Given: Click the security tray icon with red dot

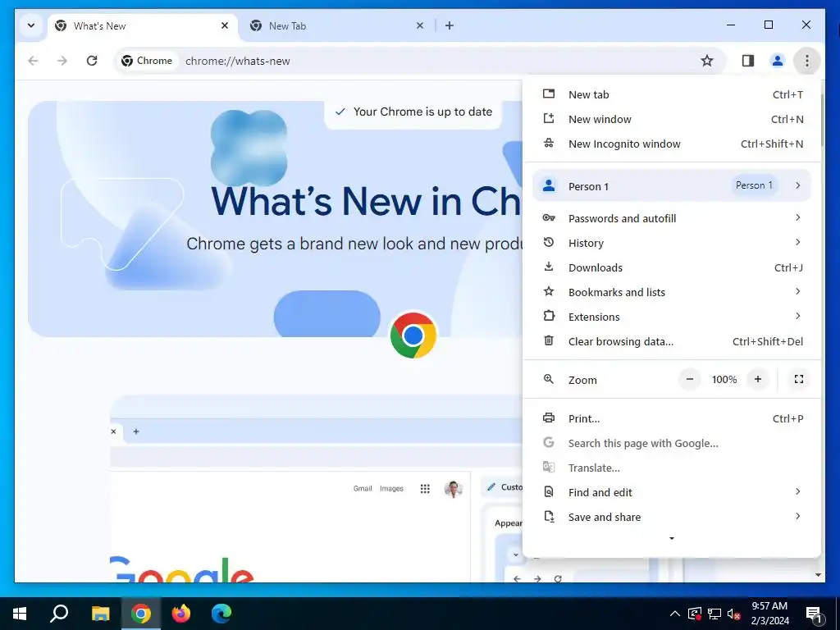Looking at the screenshot, I should click(695, 614).
